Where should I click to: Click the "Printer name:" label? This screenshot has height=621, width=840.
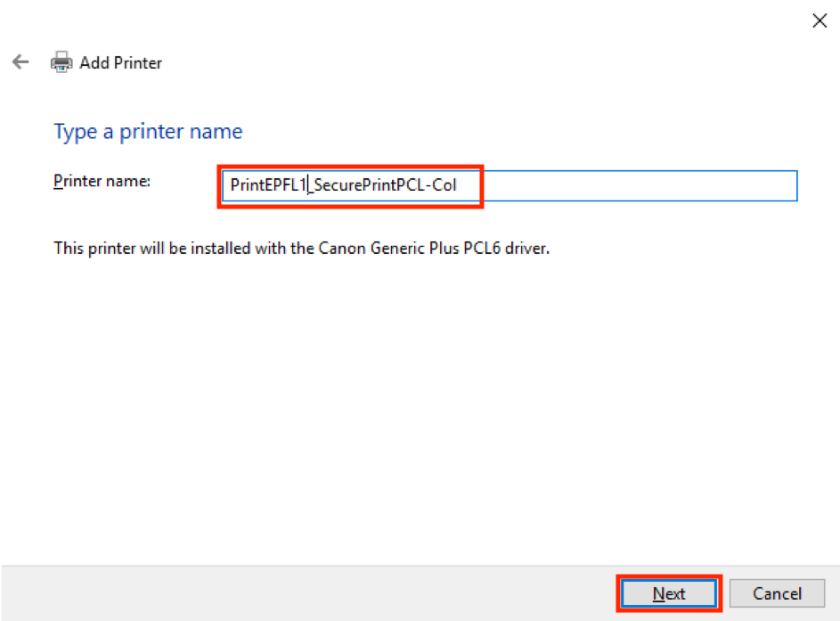pos(102,181)
